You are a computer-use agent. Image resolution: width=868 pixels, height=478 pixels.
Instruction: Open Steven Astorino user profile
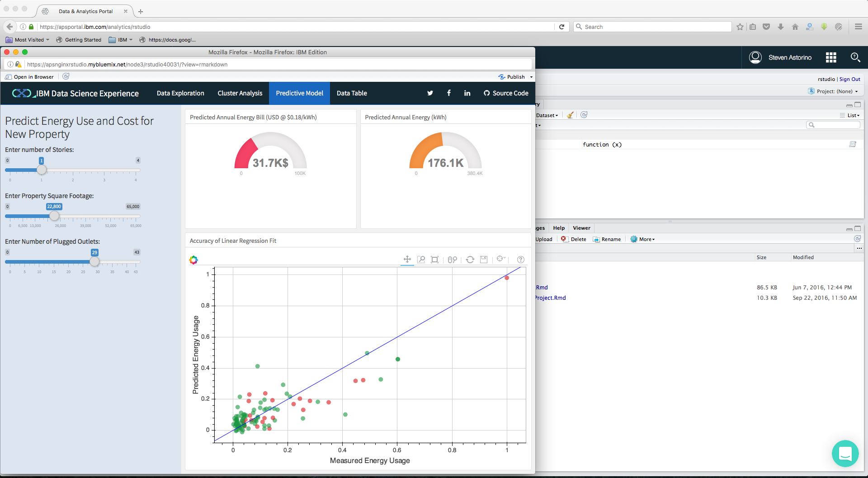point(780,57)
